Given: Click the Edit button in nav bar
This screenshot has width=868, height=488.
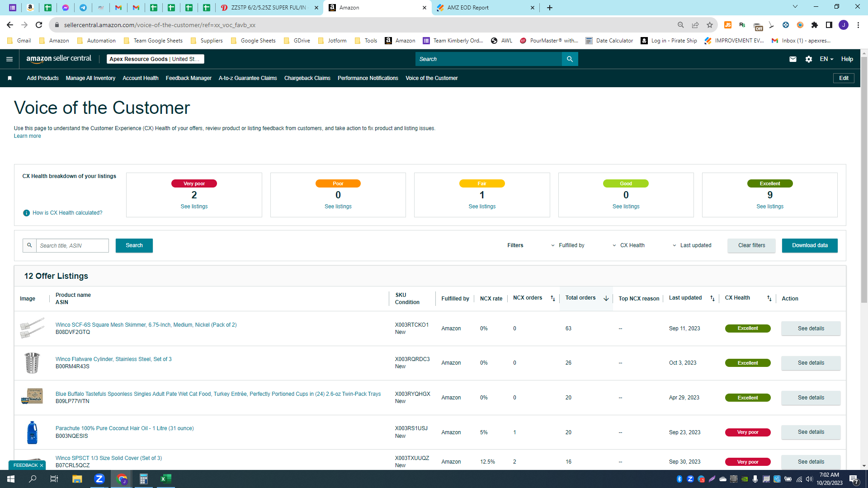Looking at the screenshot, I should 844,78.
